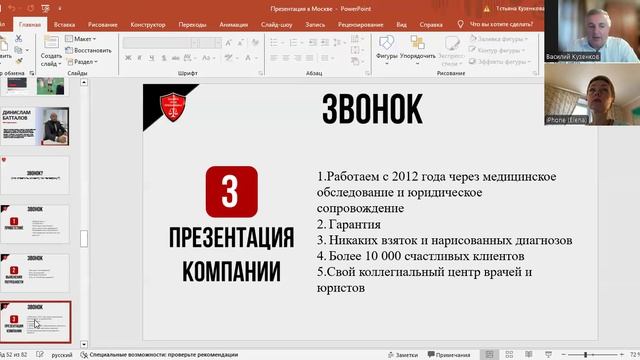The height and width of the screenshot is (360, 640).
Task: Click the Что вы хотите сделать search field
Action: pos(501,24)
